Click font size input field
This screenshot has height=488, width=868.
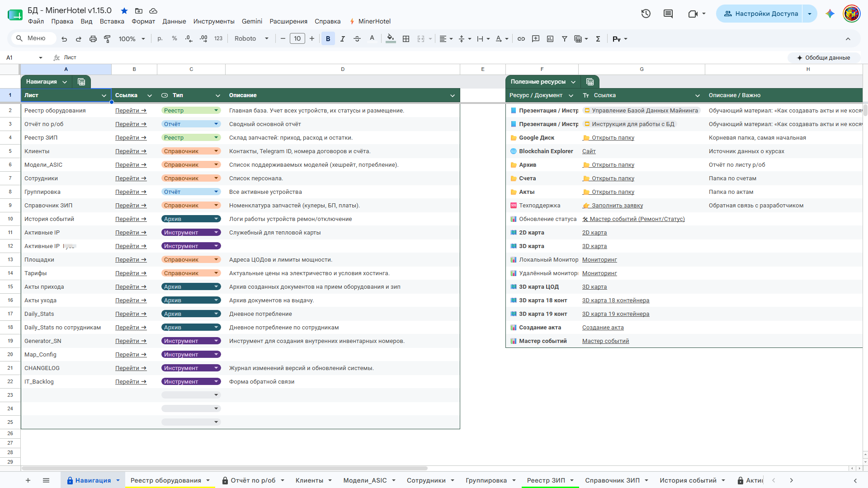click(x=297, y=39)
